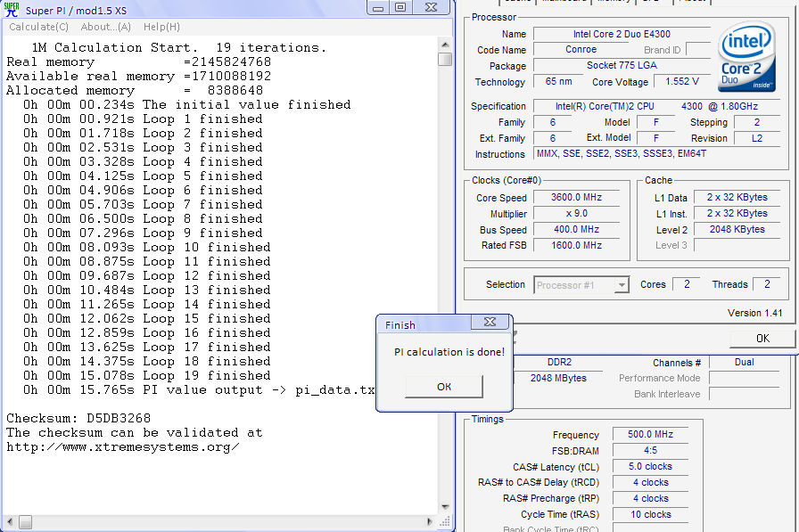This screenshot has height=532, width=799.
Task: Click the Core Voltage value 1.552 V
Action: pyautogui.click(x=682, y=81)
